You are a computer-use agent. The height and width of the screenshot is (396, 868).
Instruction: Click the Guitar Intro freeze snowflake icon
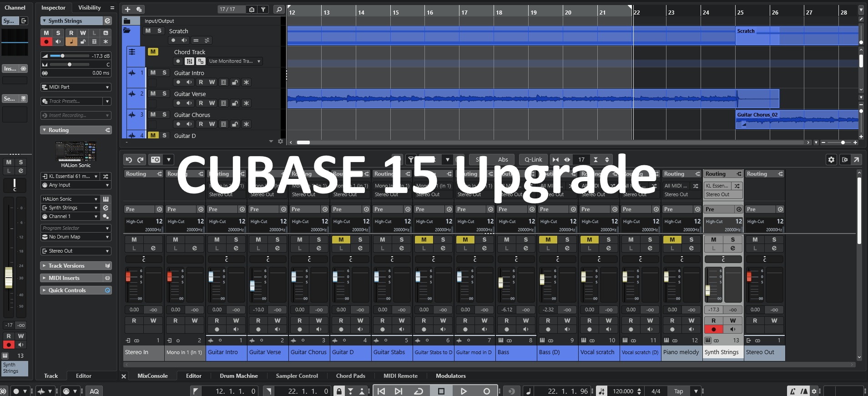(x=246, y=82)
